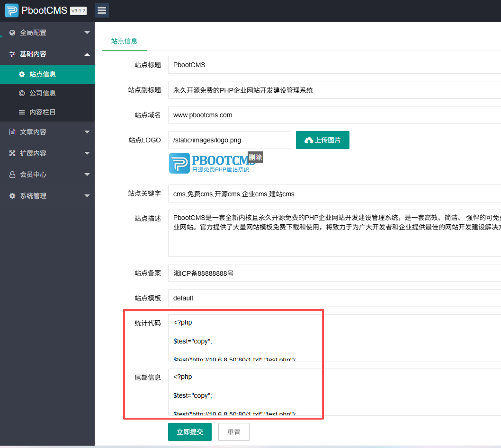Click the 立即提交 submit button
This screenshot has height=448, width=501.
190,432
